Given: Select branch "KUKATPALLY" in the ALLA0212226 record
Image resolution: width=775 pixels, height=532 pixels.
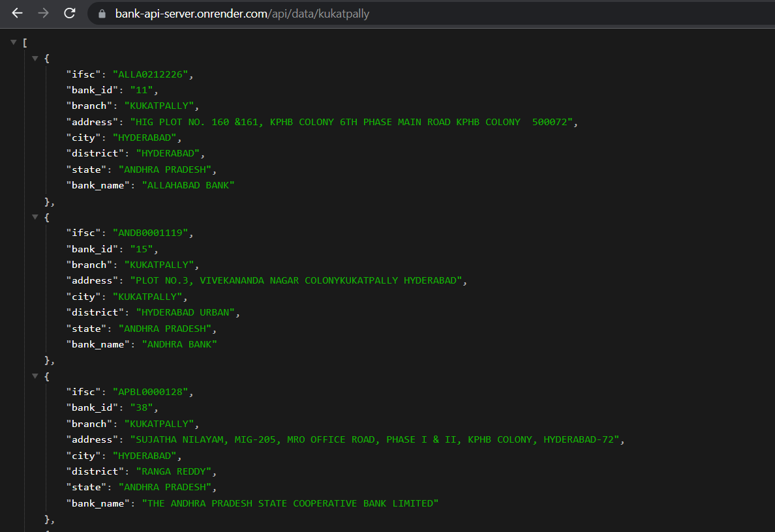Looking at the screenshot, I should click(x=159, y=106).
